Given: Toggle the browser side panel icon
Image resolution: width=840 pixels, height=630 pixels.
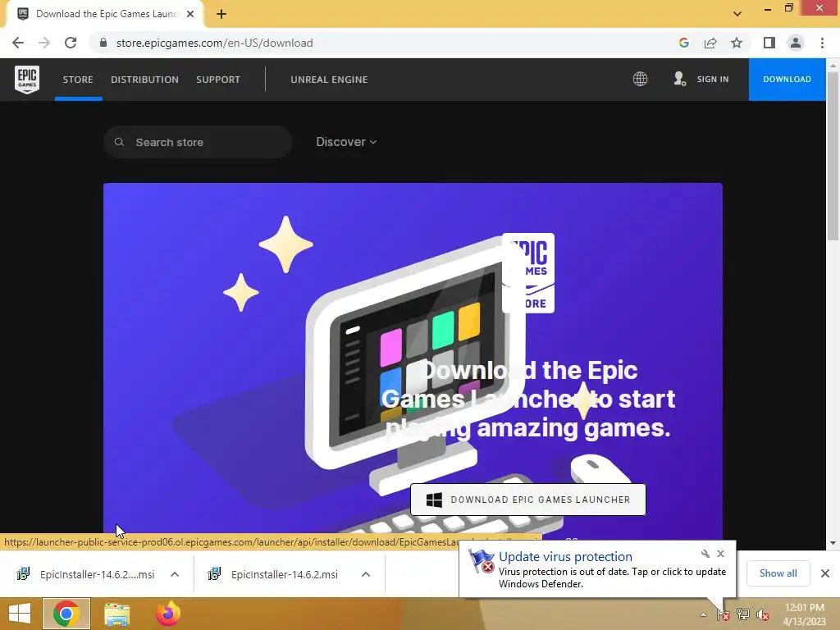Looking at the screenshot, I should (x=769, y=43).
